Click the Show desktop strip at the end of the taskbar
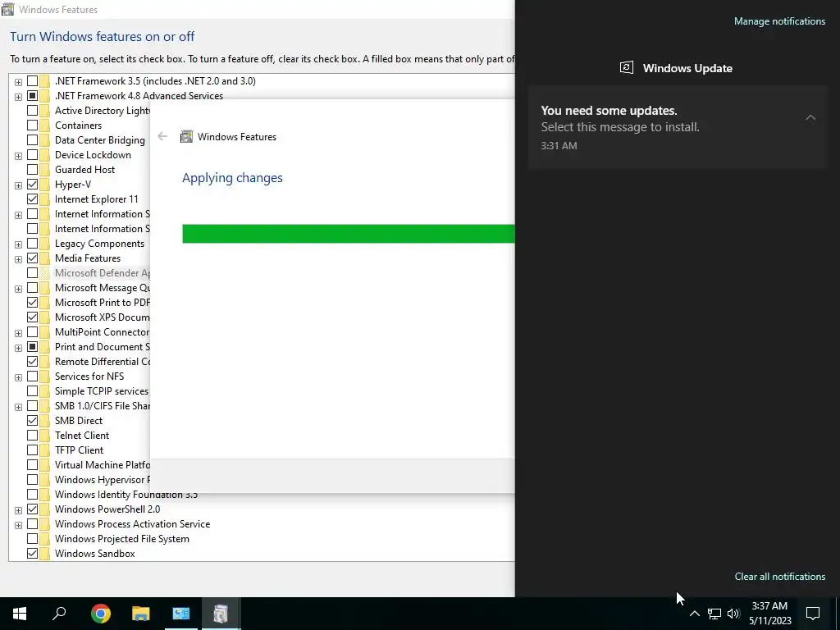The image size is (840, 630). [x=838, y=614]
